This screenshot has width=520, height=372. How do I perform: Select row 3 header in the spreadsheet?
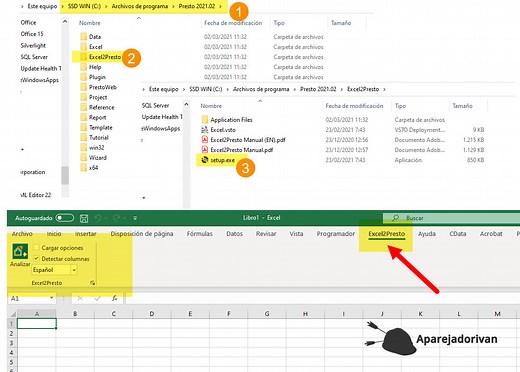[x=12, y=343]
